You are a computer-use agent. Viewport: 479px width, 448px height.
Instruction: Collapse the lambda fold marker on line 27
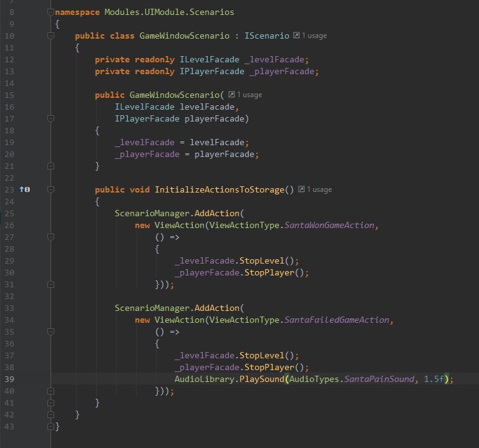tap(51, 237)
